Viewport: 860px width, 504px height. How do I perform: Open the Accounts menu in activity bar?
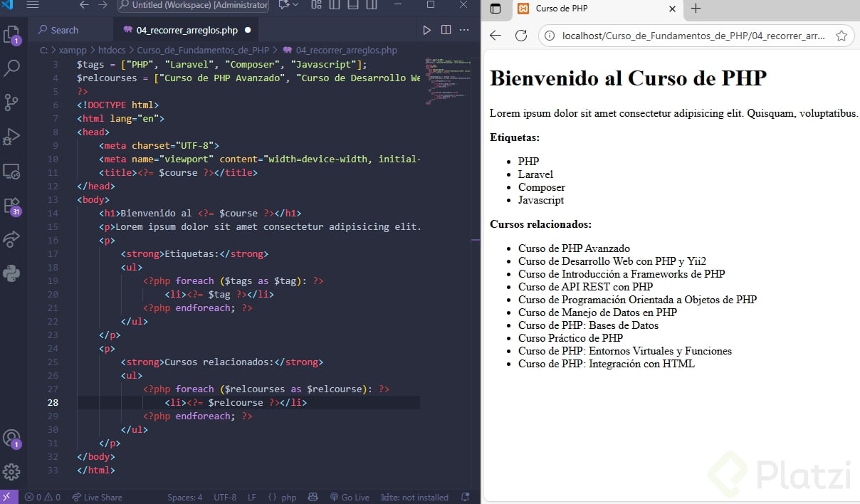[11, 439]
